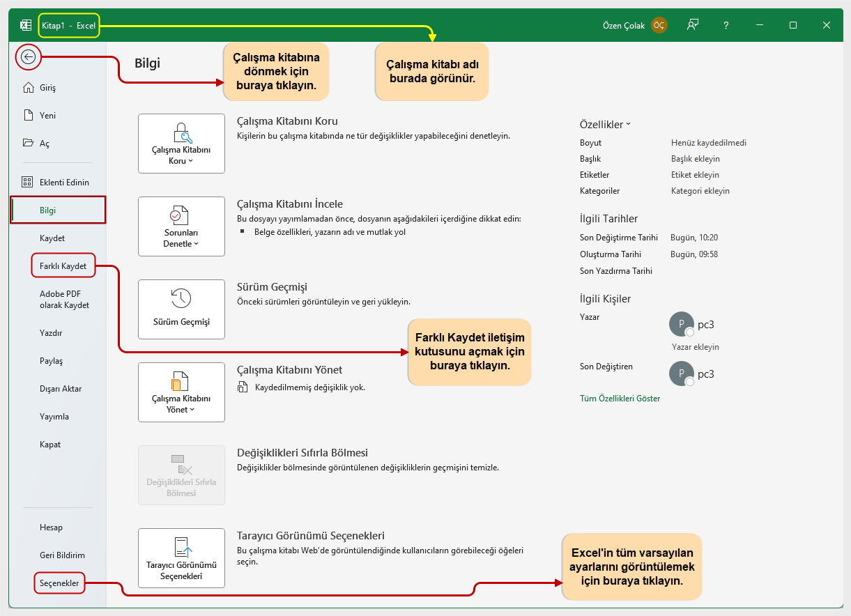
Task: Expand the Özellikler properties dropdown
Action: pos(605,125)
